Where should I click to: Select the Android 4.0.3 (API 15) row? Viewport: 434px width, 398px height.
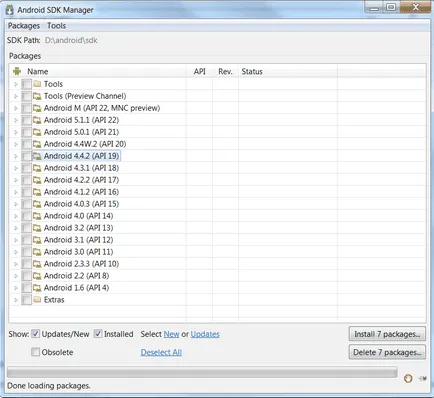tap(81, 204)
